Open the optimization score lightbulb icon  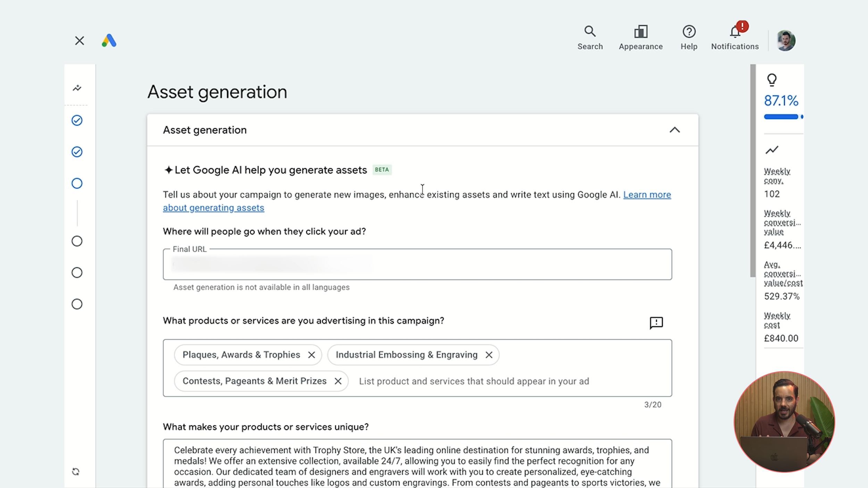[772, 80]
